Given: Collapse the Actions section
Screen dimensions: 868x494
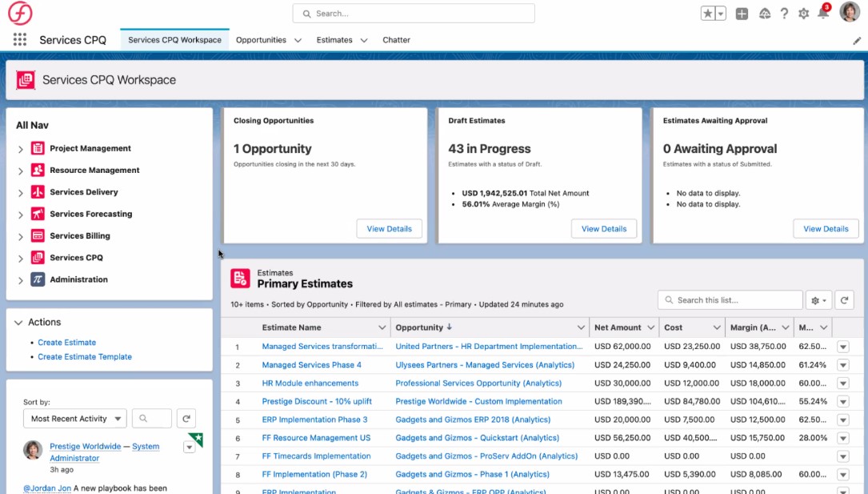Looking at the screenshot, I should pos(18,323).
